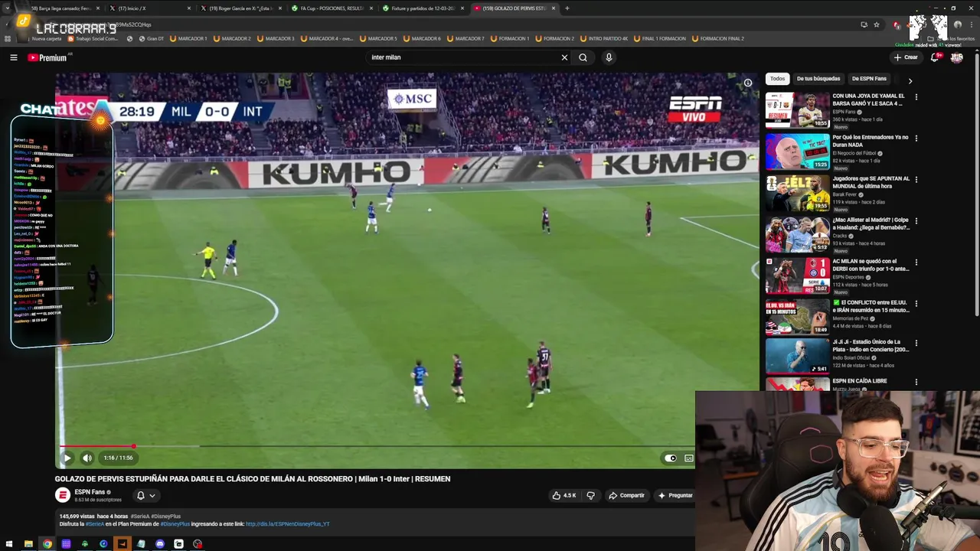980x551 pixels.
Task: Open 'El CONFLICTO entre EE.UU.' video thumbnail
Action: tap(797, 317)
